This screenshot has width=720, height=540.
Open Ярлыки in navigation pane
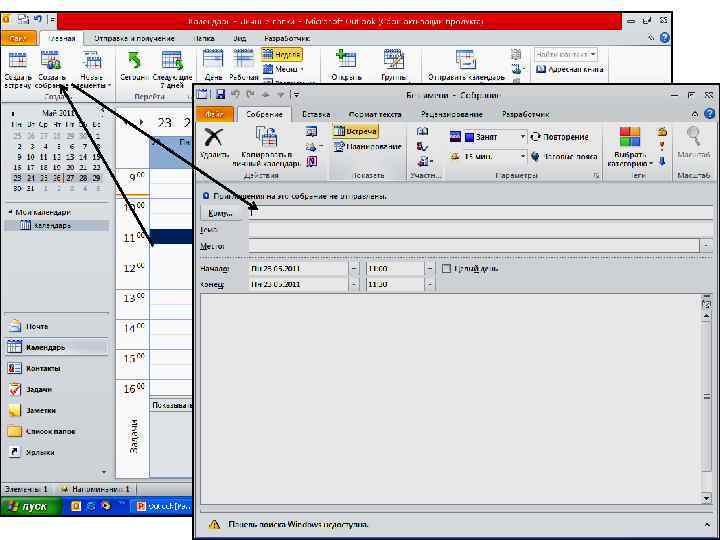point(57,452)
